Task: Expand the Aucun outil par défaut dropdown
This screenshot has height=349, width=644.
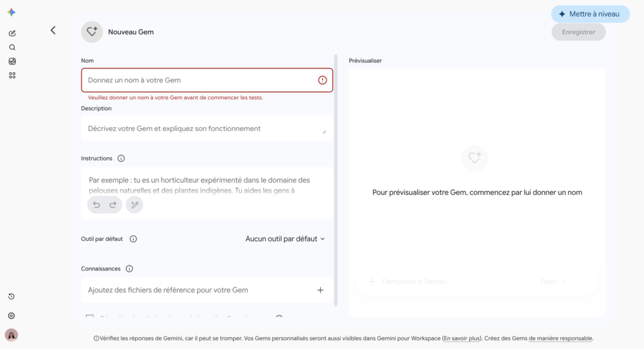Action: click(x=285, y=239)
